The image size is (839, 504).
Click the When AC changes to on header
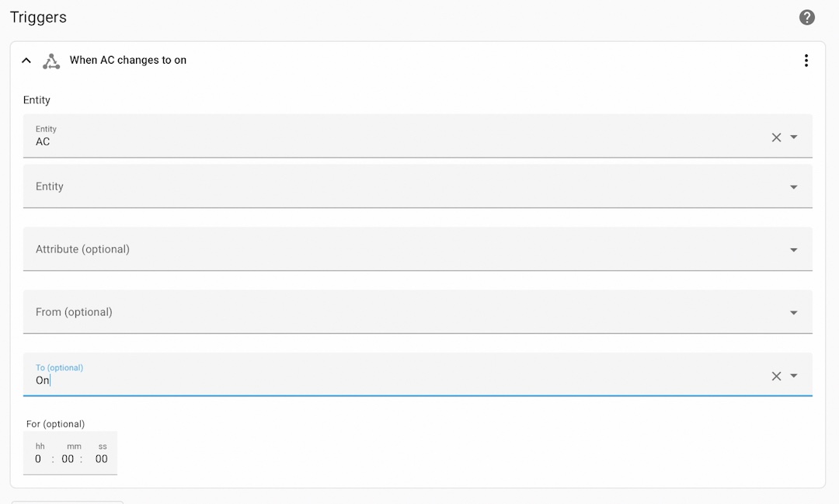coord(128,60)
